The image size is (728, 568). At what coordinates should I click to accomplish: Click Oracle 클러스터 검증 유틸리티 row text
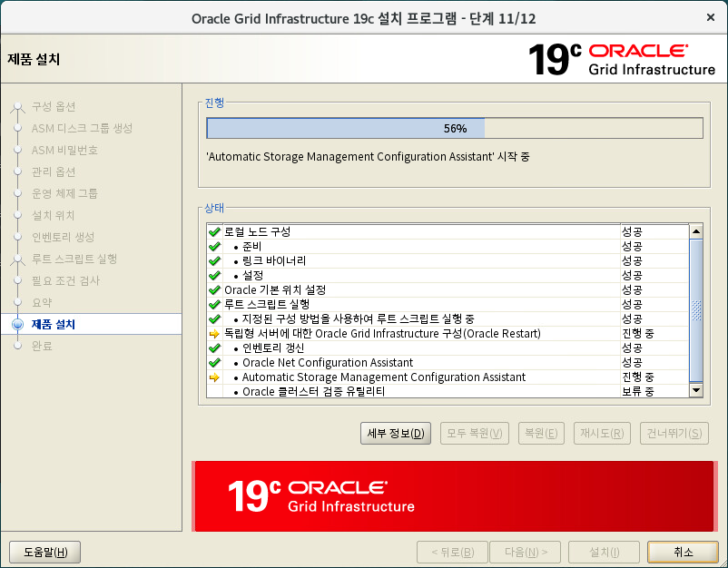(313, 392)
